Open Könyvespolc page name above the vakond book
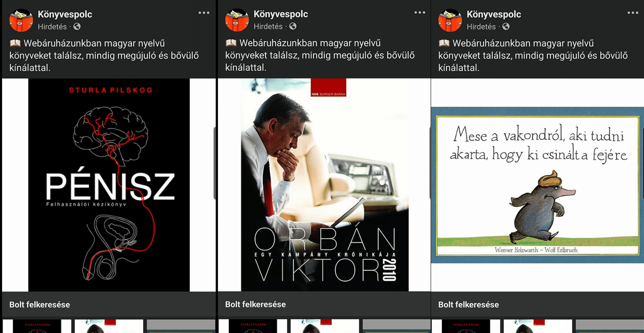Image resolution: width=644 pixels, height=333 pixels. (494, 14)
